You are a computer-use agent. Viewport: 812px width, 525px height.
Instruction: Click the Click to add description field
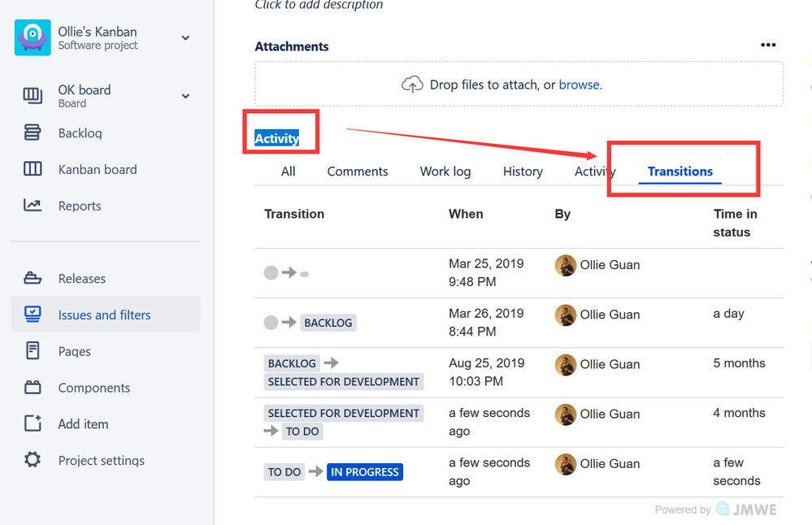coord(319,5)
